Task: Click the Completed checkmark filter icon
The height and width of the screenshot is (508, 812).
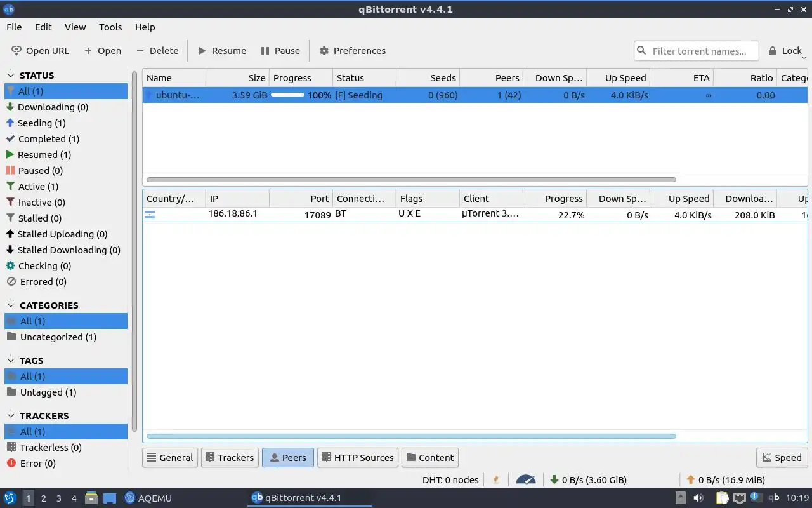Action: point(10,139)
